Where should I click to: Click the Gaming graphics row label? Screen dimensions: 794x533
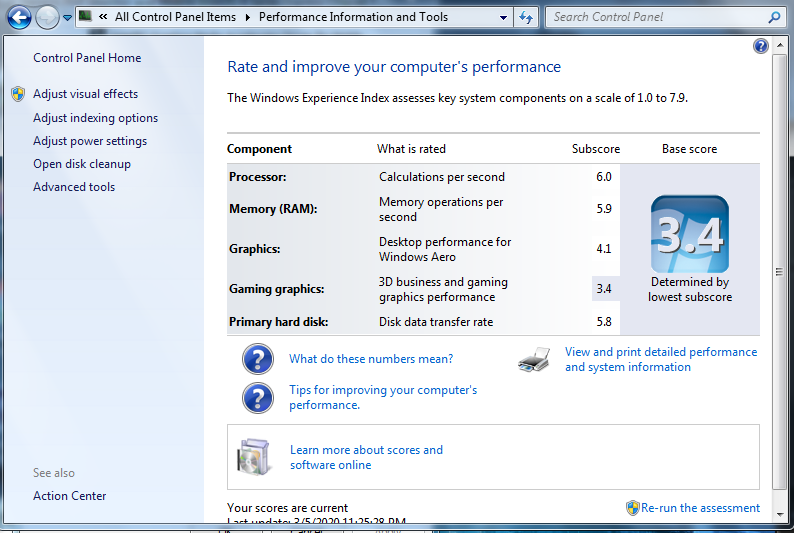click(276, 289)
